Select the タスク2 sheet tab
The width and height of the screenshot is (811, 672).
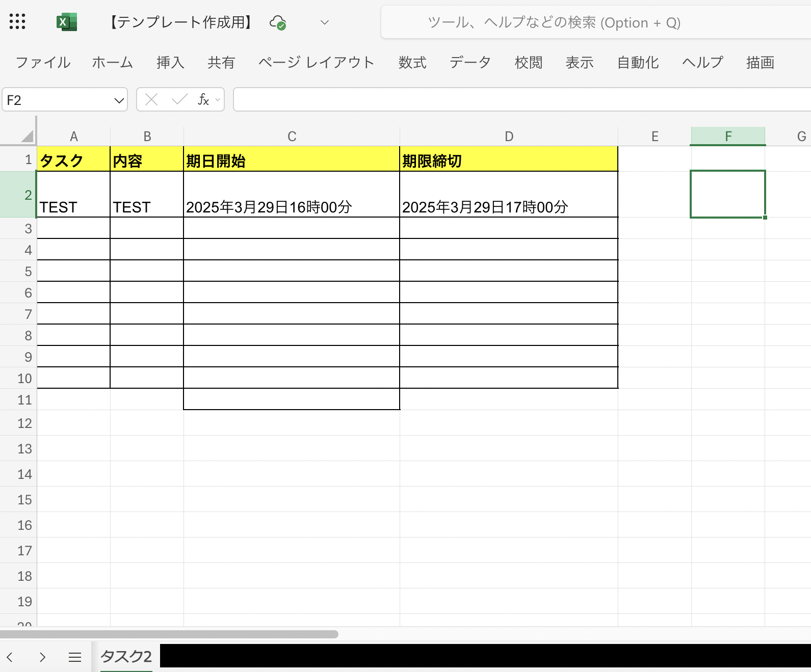[126, 657]
